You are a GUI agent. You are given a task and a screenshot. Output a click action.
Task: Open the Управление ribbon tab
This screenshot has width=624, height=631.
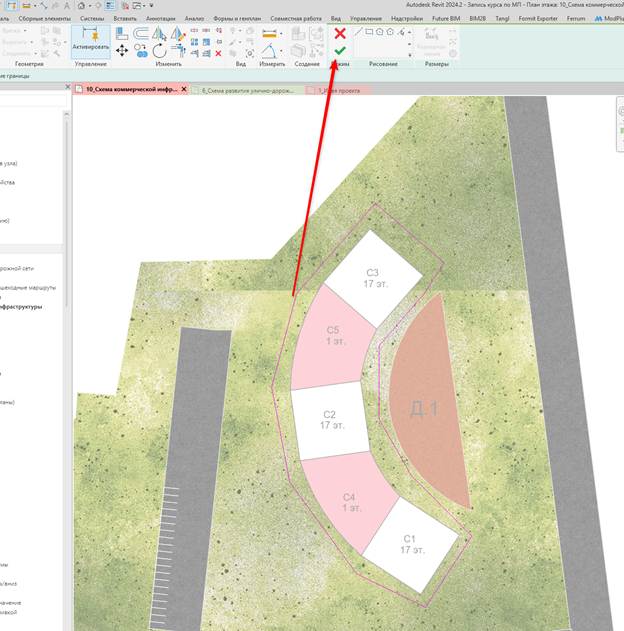click(366, 19)
